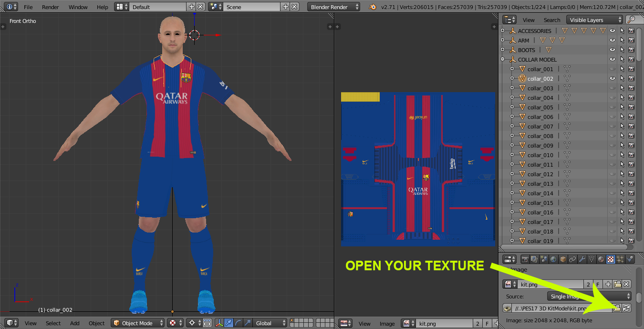Select collar_010 in the outliner
The image size is (644, 329).
(x=540, y=155)
